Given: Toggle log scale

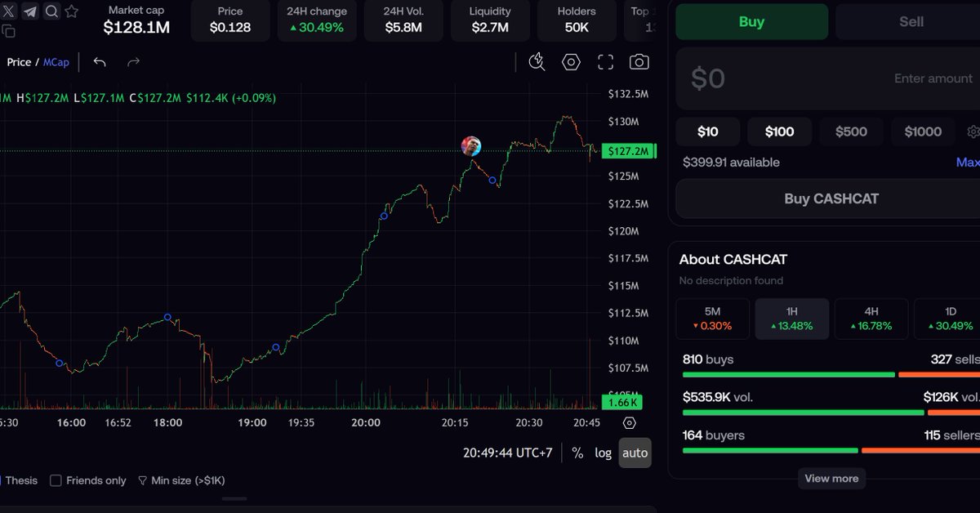Looking at the screenshot, I should tap(603, 453).
